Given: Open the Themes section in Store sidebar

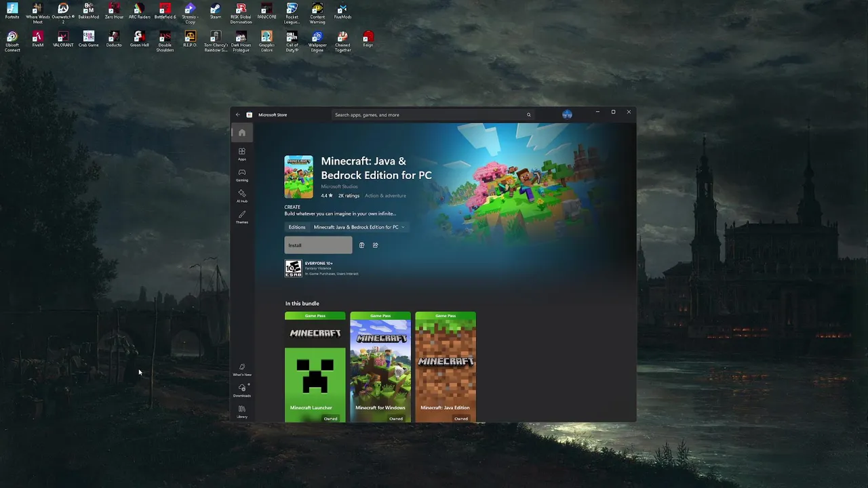Looking at the screenshot, I should tap(241, 217).
